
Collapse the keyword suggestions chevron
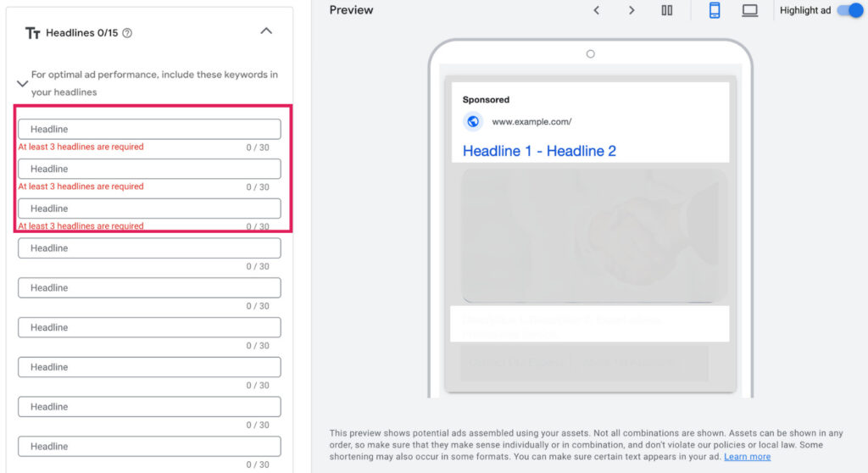coord(22,84)
